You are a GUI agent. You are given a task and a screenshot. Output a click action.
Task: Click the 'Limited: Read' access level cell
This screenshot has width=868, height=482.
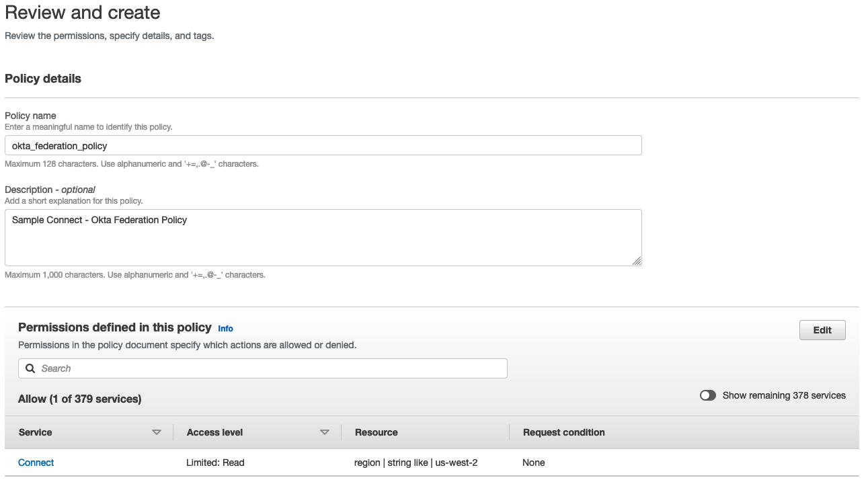tap(215, 463)
